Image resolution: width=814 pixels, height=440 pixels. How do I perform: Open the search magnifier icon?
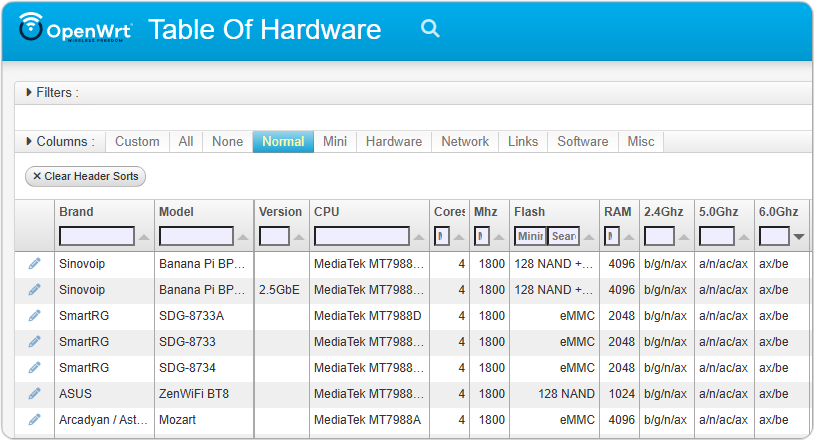[430, 29]
